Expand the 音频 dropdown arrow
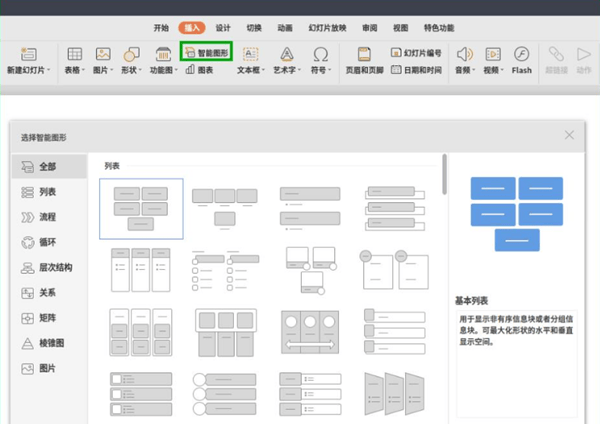 point(474,70)
